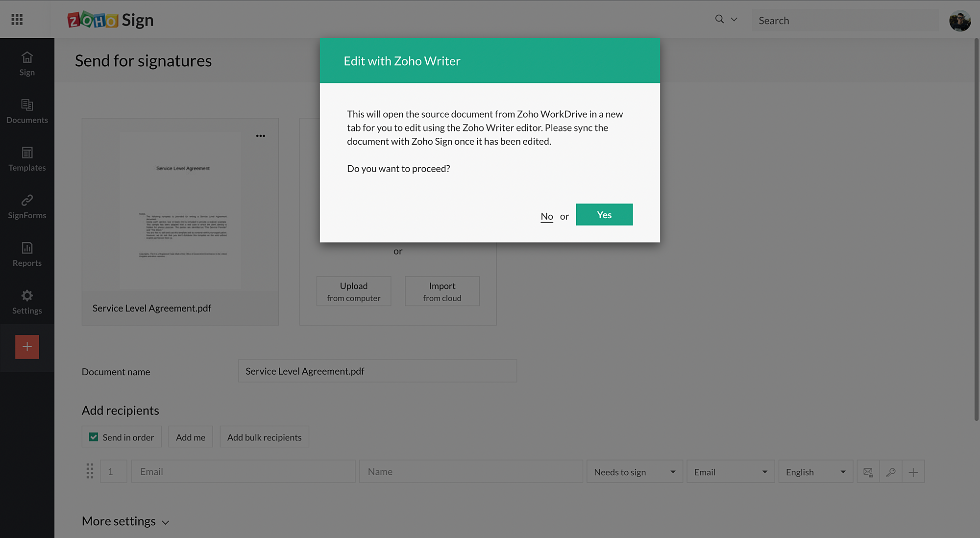Click Import from cloud button
Viewport: 980px width, 538px height.
click(442, 291)
